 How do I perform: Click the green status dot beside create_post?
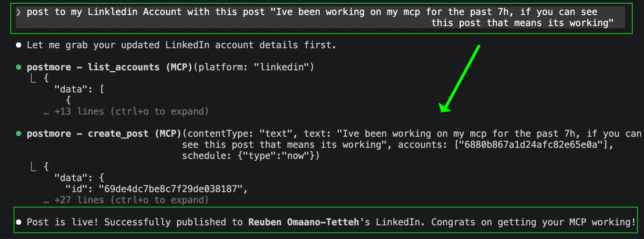(19, 134)
